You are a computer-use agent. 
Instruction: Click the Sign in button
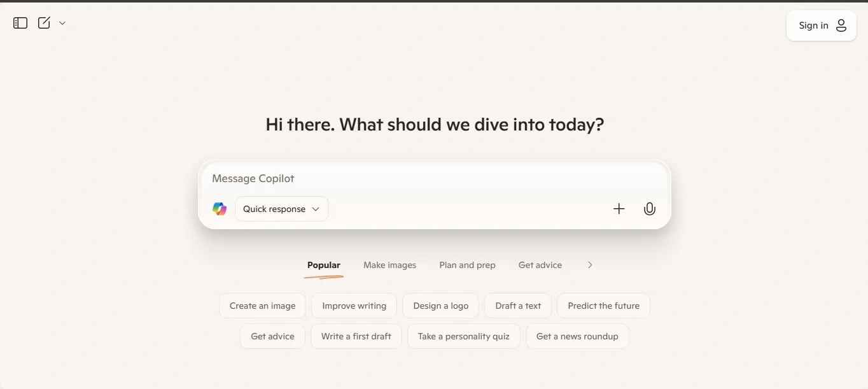click(x=821, y=25)
